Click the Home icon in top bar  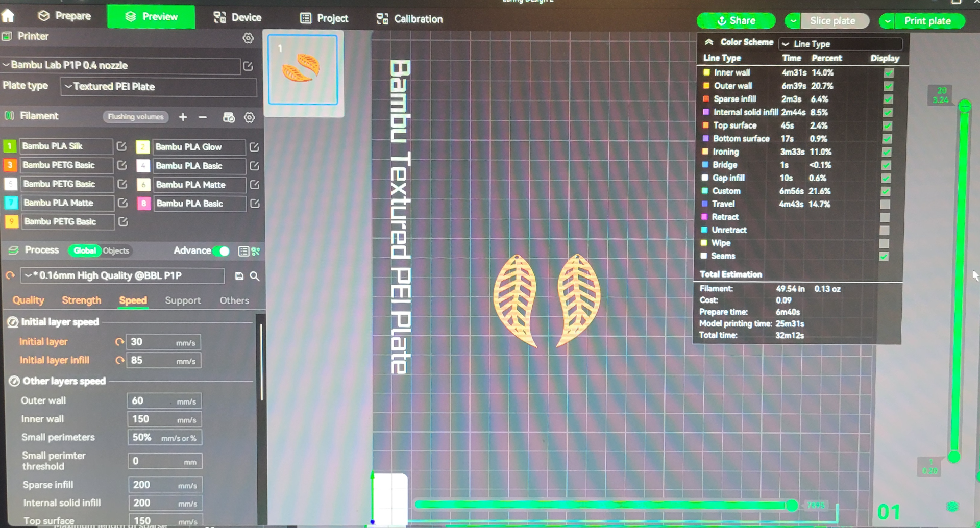point(8,16)
